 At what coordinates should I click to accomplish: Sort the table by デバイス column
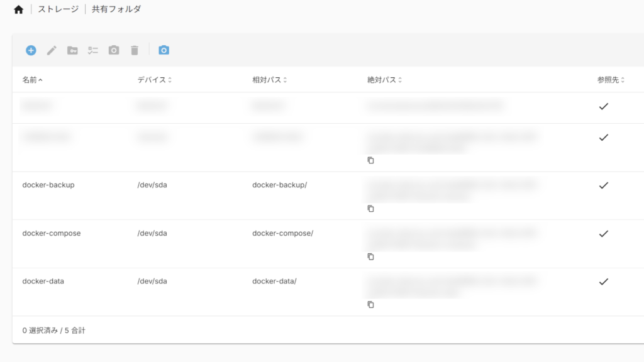click(x=154, y=80)
